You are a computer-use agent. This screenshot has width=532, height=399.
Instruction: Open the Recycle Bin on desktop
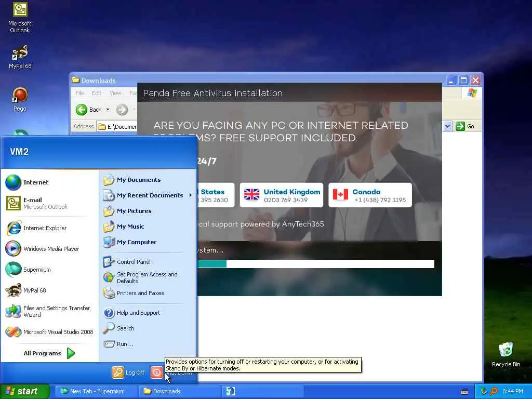coord(506,355)
